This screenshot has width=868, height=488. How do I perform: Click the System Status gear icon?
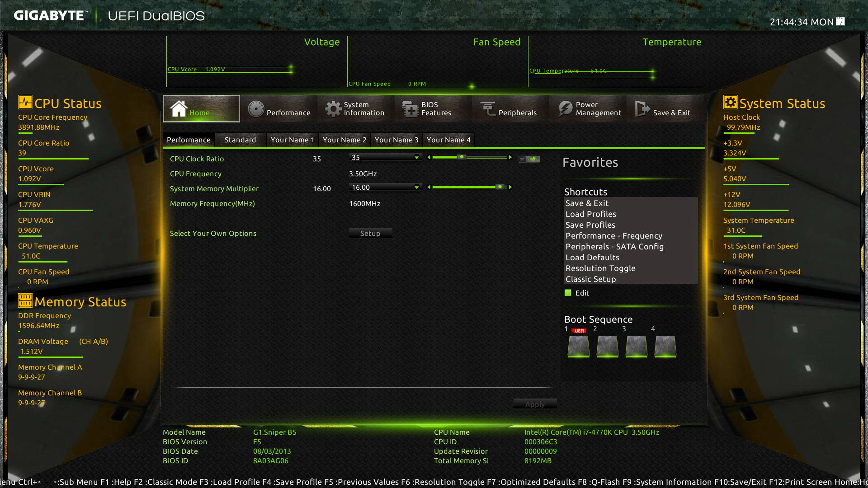[x=730, y=102]
